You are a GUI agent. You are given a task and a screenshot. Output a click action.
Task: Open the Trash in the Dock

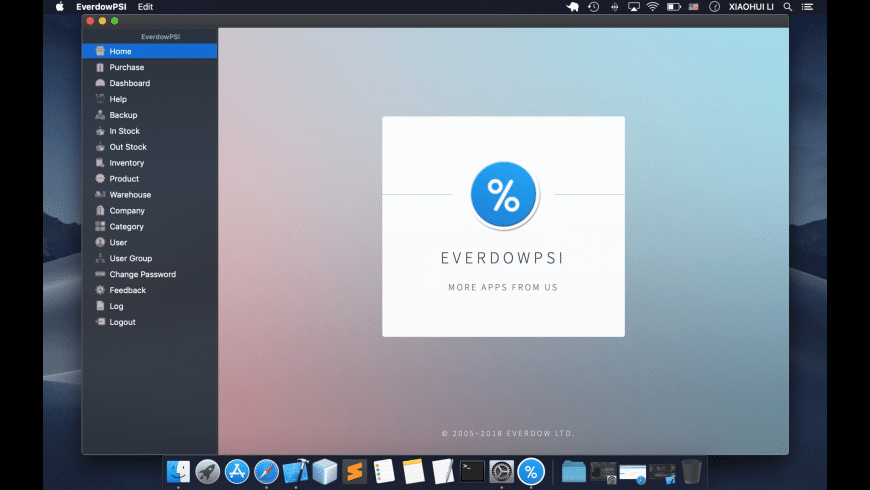[x=691, y=472]
